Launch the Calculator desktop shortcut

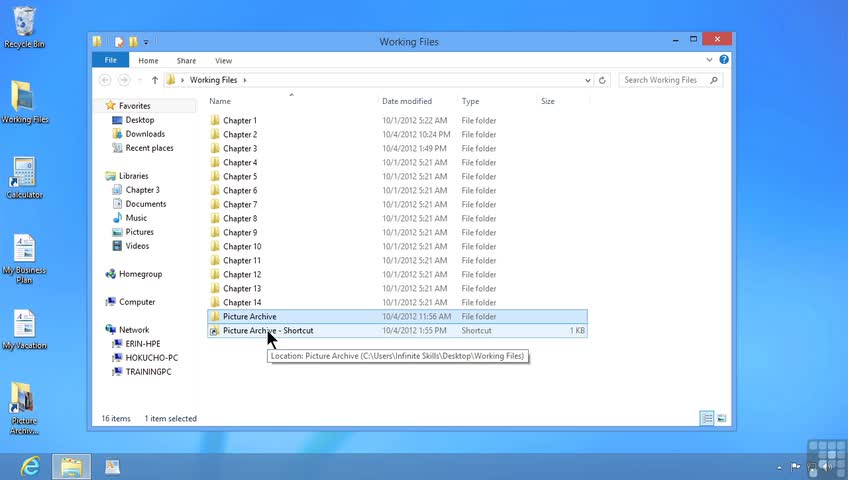tap(24, 178)
